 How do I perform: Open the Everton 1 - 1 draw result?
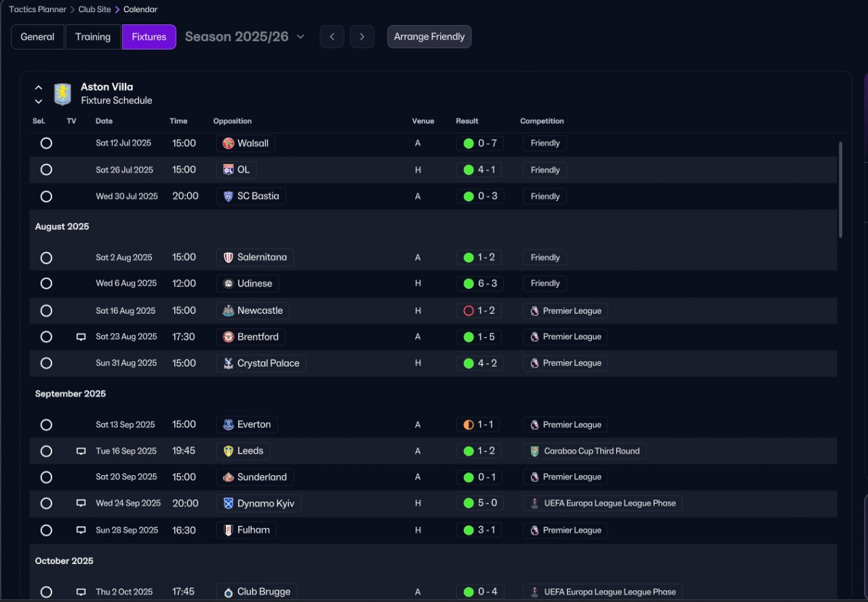[478, 424]
